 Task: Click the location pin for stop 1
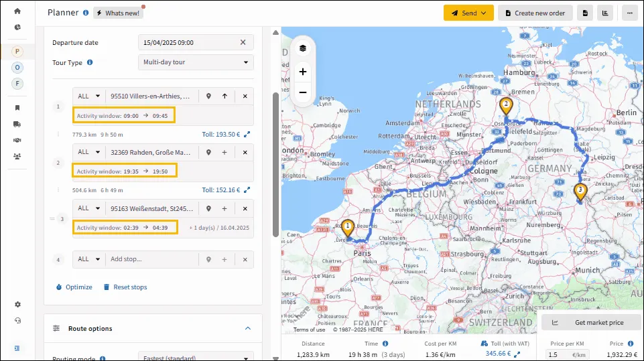tap(208, 96)
